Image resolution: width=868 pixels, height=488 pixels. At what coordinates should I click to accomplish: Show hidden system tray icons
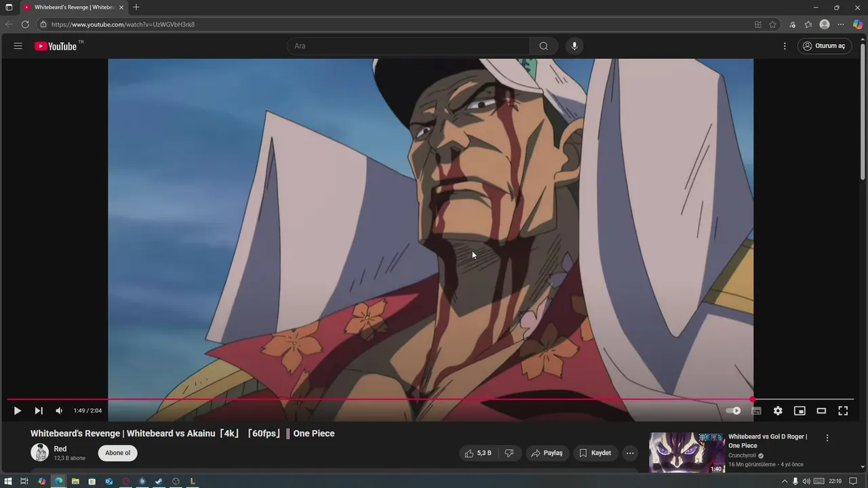pos(785,481)
